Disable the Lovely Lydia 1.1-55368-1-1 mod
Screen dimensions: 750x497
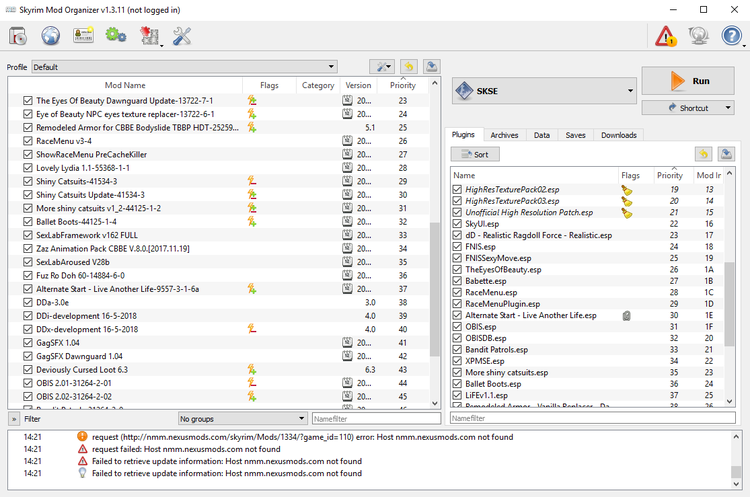tap(28, 168)
